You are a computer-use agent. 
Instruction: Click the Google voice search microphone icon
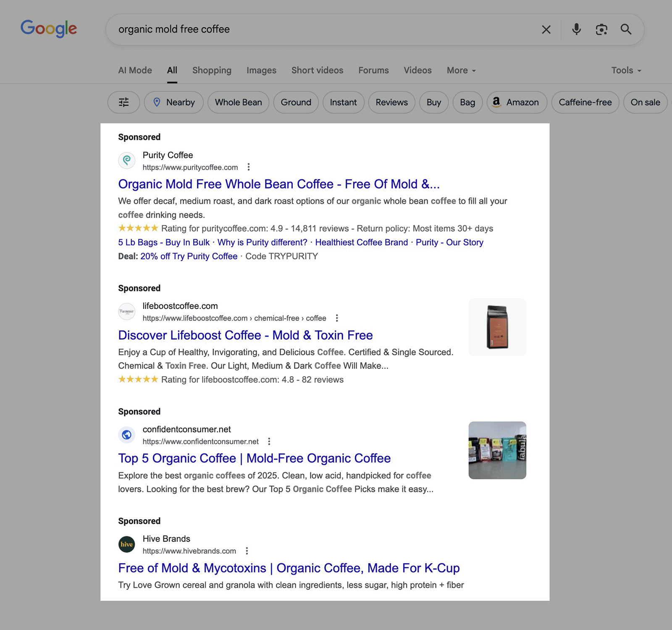click(x=576, y=29)
